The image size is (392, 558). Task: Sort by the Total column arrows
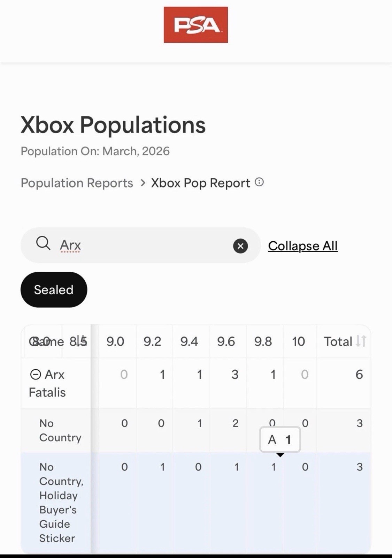361,341
